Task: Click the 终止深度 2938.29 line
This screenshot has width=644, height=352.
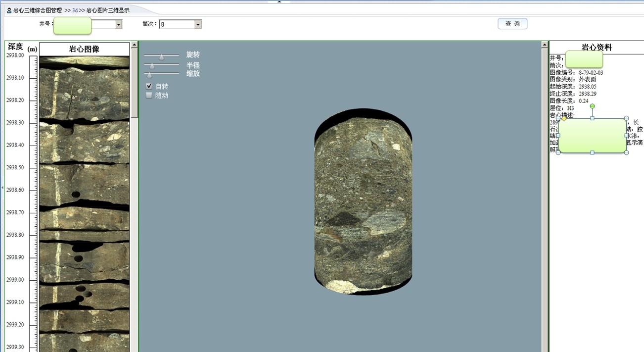Action: click(x=573, y=93)
